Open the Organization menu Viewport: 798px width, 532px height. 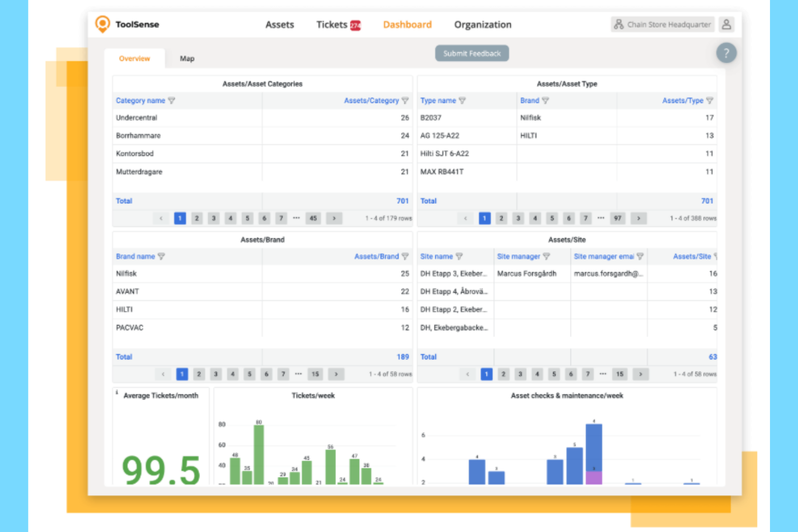(x=482, y=24)
